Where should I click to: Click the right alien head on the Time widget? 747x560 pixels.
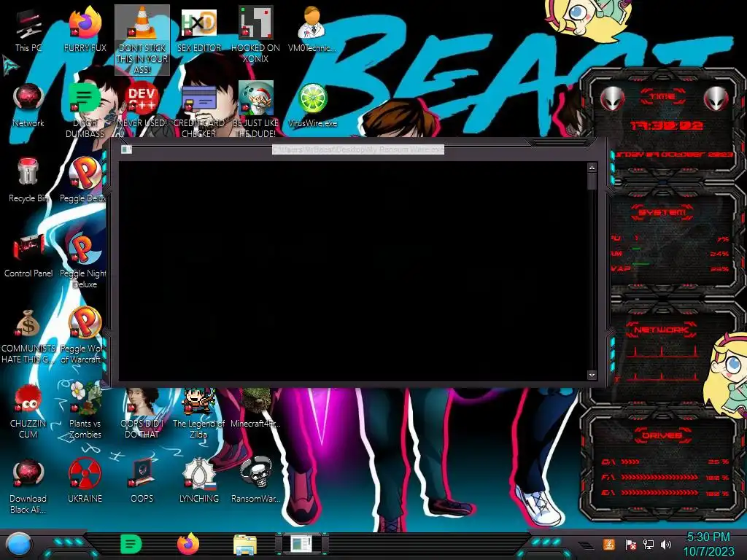click(x=716, y=98)
